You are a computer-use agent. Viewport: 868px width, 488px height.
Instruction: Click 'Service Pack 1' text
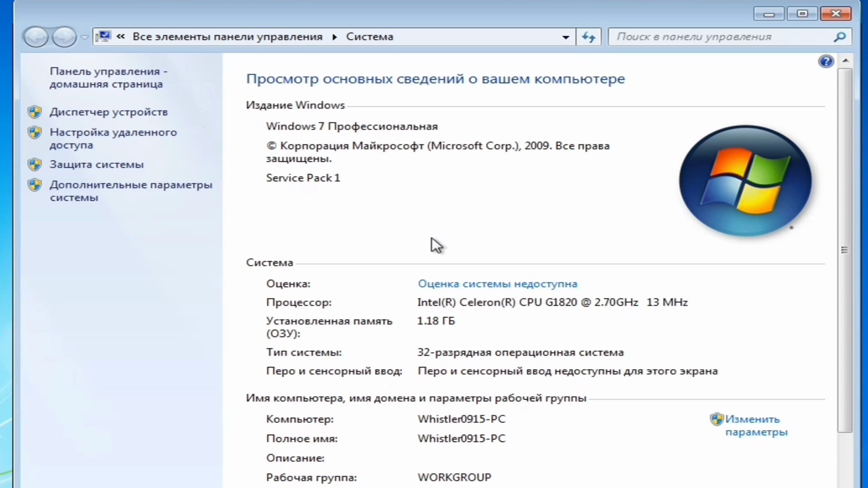[303, 178]
